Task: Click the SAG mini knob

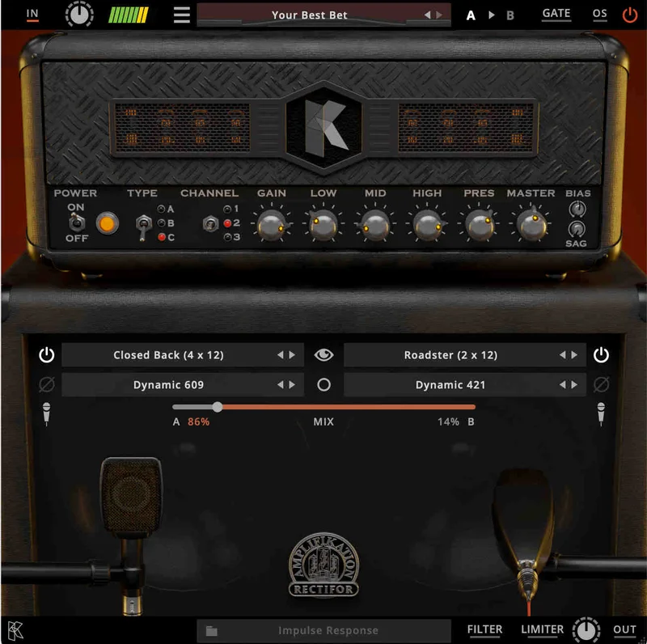Action: 577,229
